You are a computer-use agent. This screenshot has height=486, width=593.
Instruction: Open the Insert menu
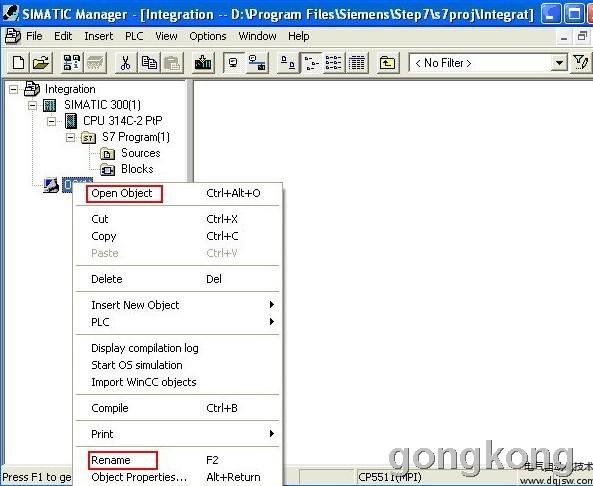point(99,36)
